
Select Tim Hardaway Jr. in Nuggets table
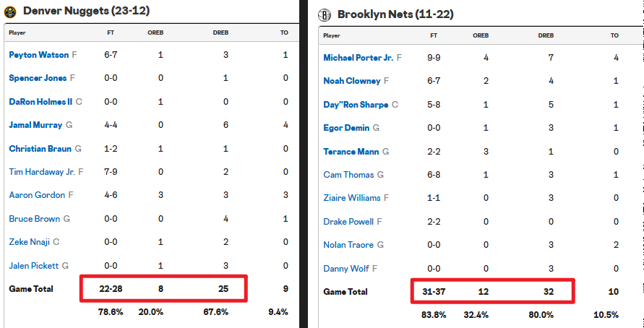pyautogui.click(x=42, y=172)
